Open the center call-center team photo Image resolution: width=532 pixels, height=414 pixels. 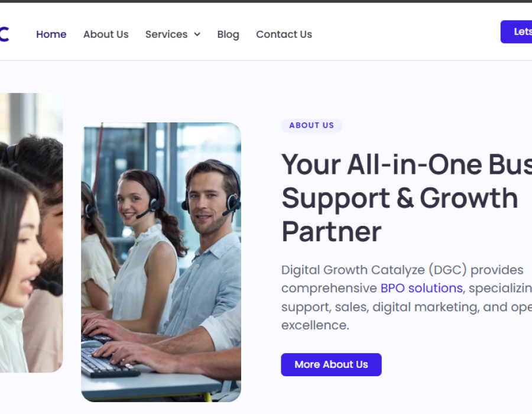[x=161, y=262]
